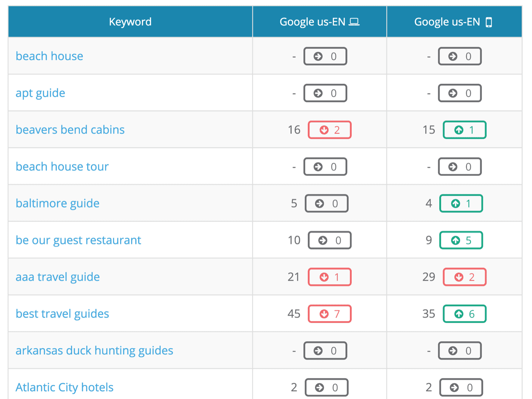Click the red down-arrow badge for best travel guides desktop
The height and width of the screenshot is (399, 532).
330,313
